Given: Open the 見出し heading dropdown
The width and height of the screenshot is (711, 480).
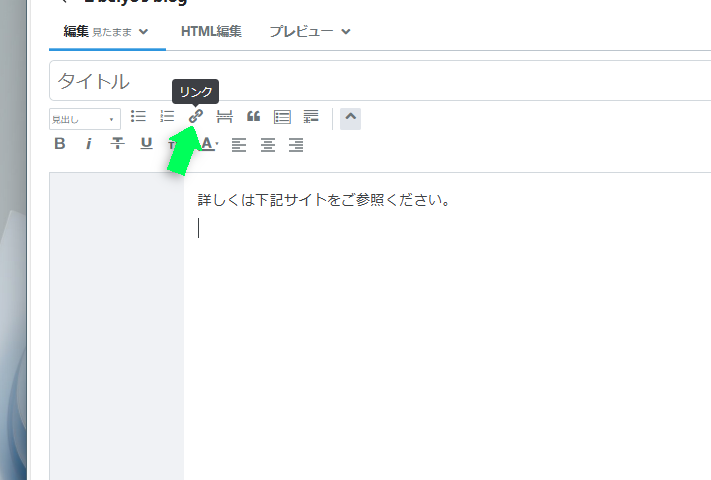Looking at the screenshot, I should tap(85, 119).
